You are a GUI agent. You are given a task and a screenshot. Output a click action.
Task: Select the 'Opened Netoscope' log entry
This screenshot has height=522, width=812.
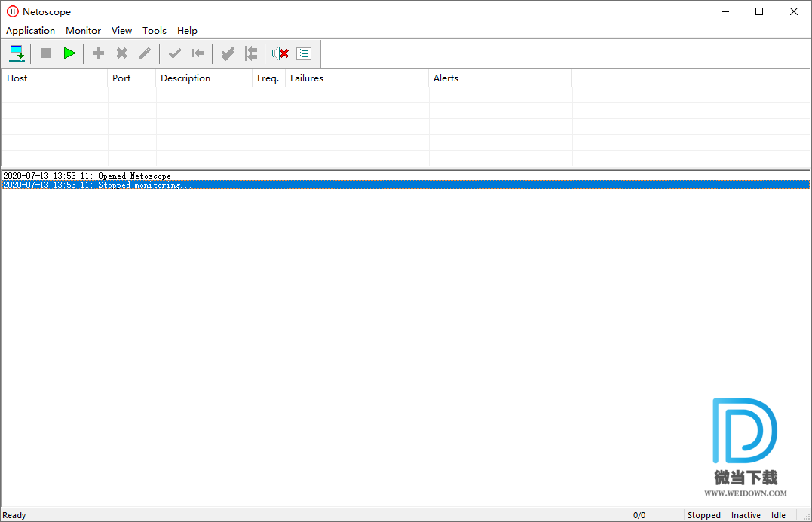[406, 176]
